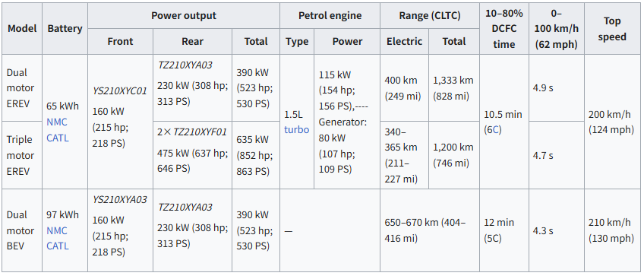This screenshot has width=644, height=276.
Task: Open the NMC link beside 65 kWh
Action: click(x=57, y=122)
